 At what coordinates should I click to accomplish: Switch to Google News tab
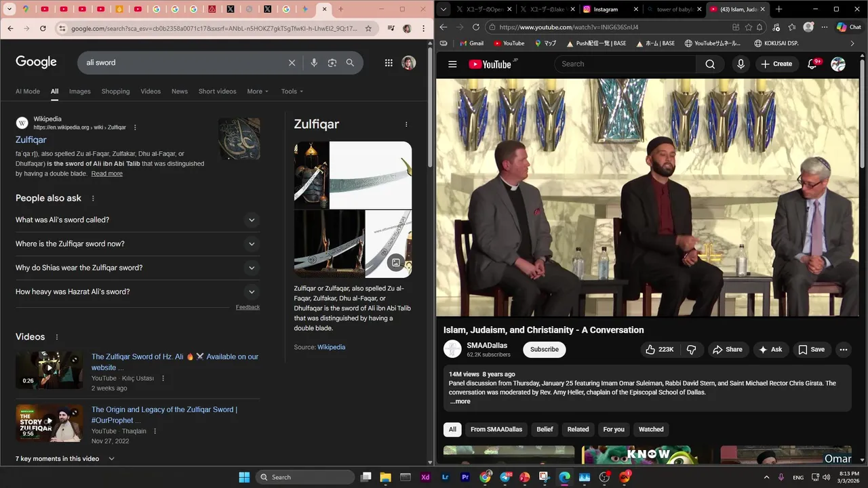tap(180, 91)
